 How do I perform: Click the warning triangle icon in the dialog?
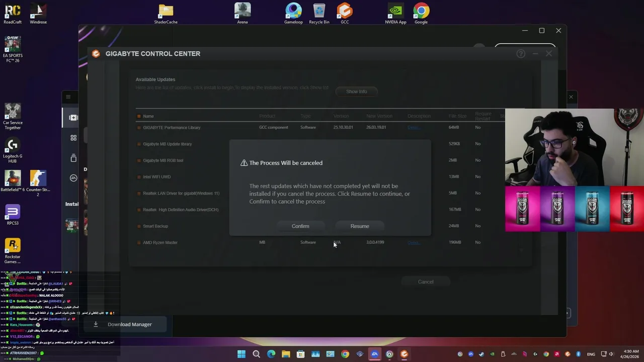(x=244, y=163)
